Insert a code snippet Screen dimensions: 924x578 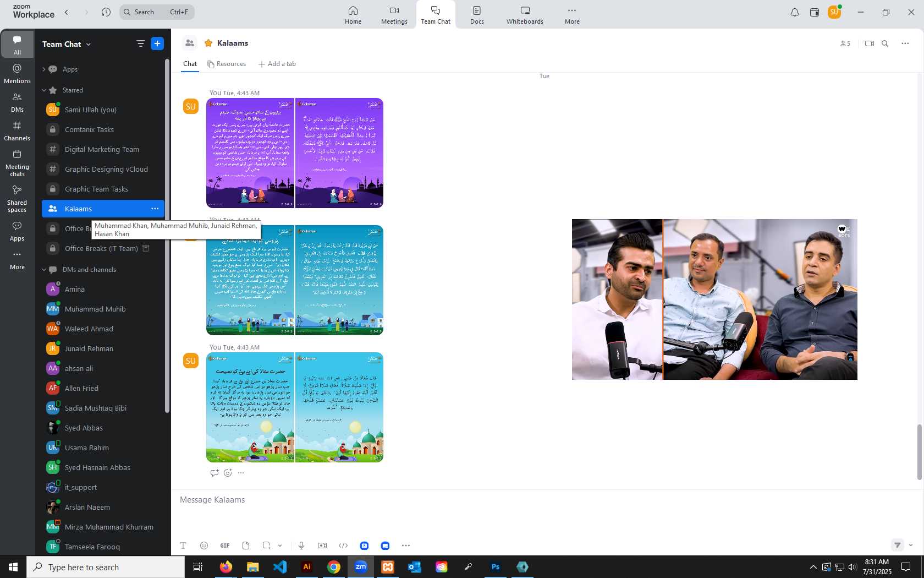[343, 546]
